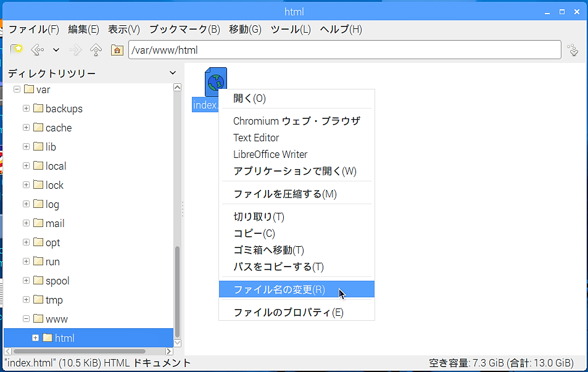Jump to the home folder icon

click(x=117, y=49)
